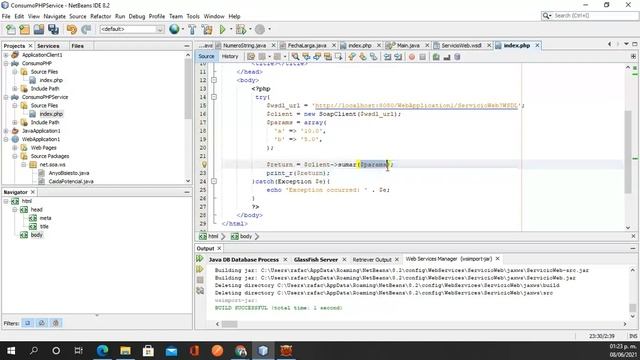
Task: Click the Save All toolbar icon
Action: point(53,29)
